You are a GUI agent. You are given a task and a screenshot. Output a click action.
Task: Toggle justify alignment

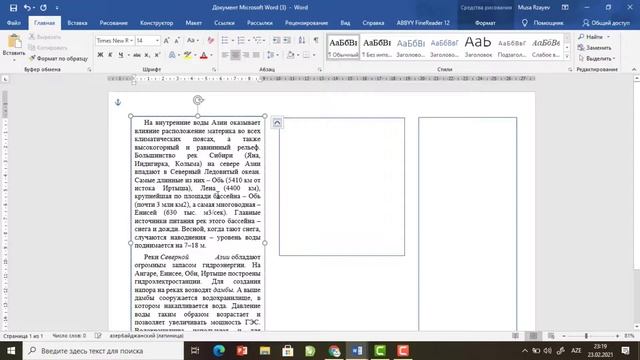256,55
